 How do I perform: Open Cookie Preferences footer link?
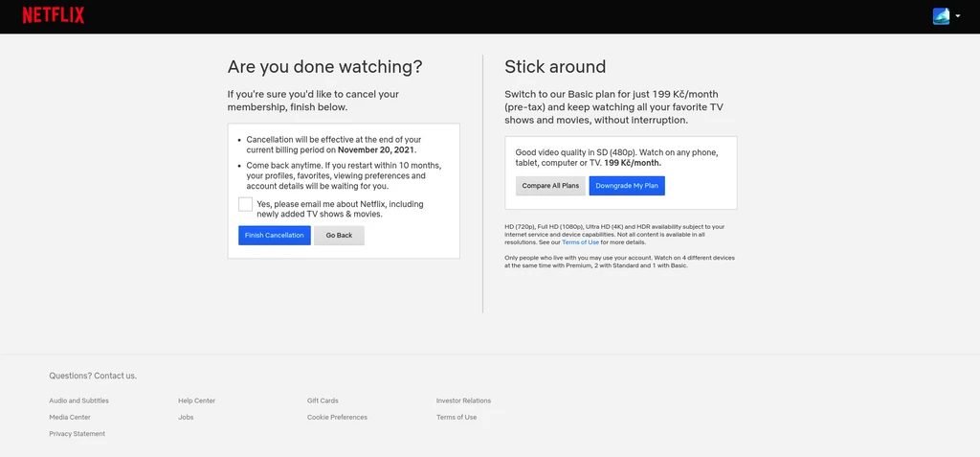pyautogui.click(x=338, y=417)
